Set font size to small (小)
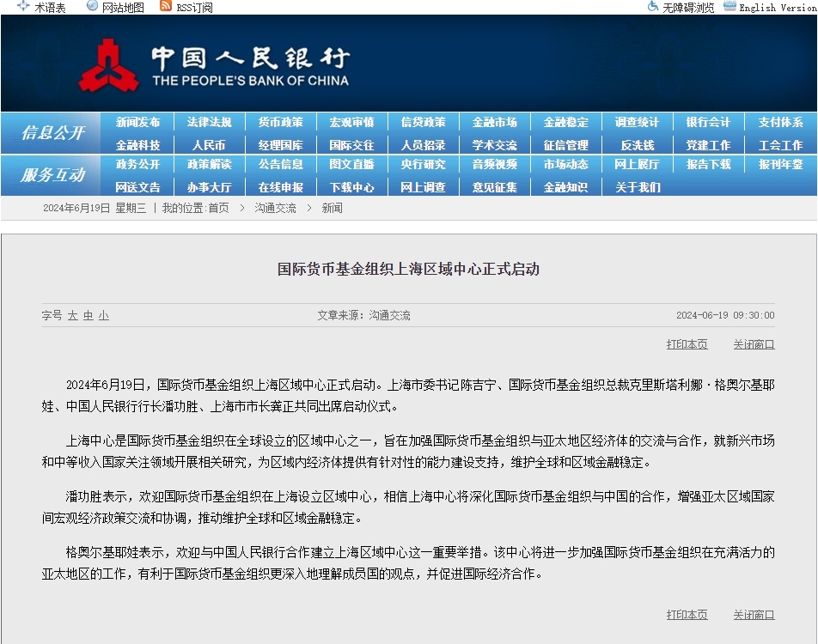Viewport: 818px width, 644px height. [103, 315]
